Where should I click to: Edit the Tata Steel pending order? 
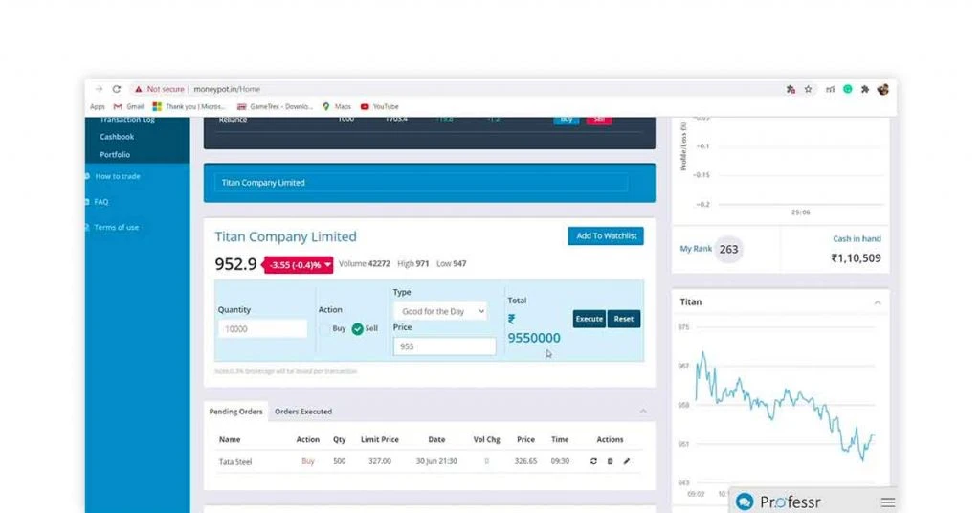(627, 461)
